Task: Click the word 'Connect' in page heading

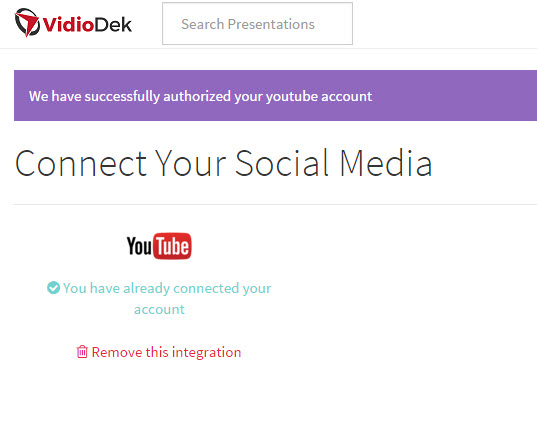Action: 81,163
